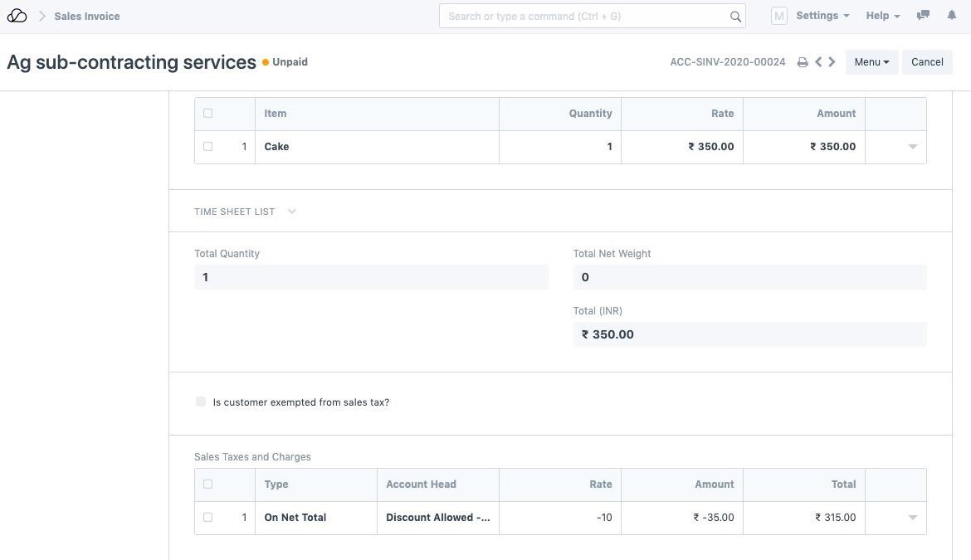Click the Menu button in header

coord(871,62)
